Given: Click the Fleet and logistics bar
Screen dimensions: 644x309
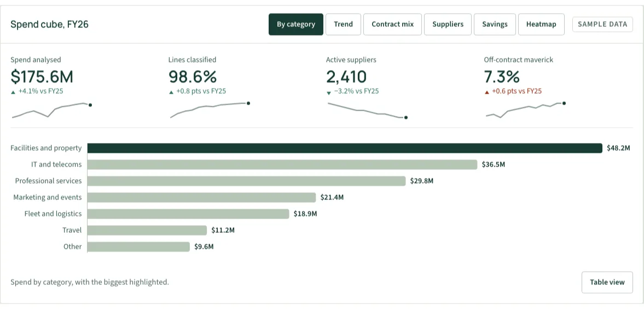Looking at the screenshot, I should coord(189,214).
